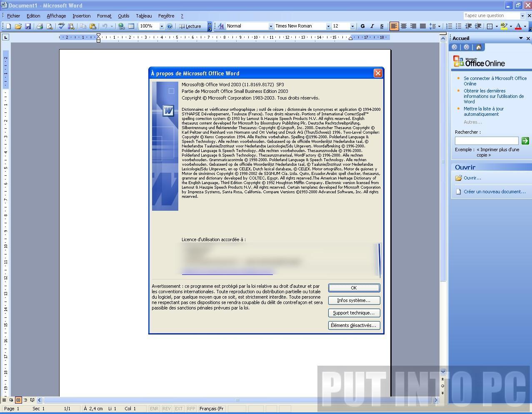Open Styles and Formatting pane icon
532x414 pixels.
point(221,26)
